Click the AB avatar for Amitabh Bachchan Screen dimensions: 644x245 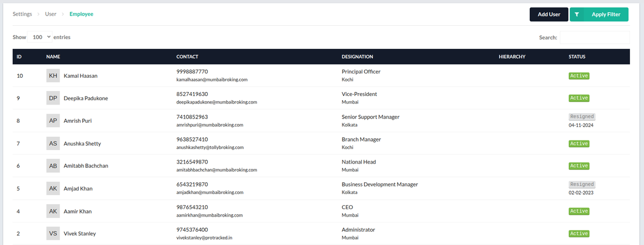(x=53, y=166)
